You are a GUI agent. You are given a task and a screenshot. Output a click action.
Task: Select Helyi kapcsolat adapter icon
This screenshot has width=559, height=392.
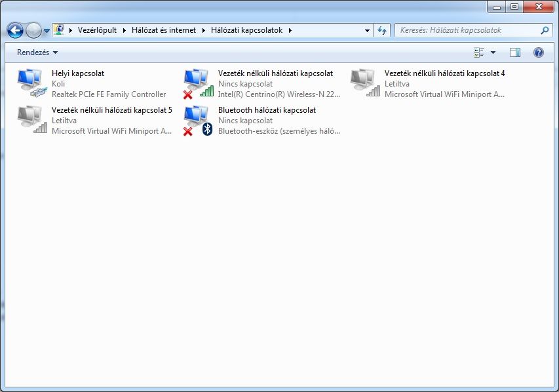tap(32, 83)
